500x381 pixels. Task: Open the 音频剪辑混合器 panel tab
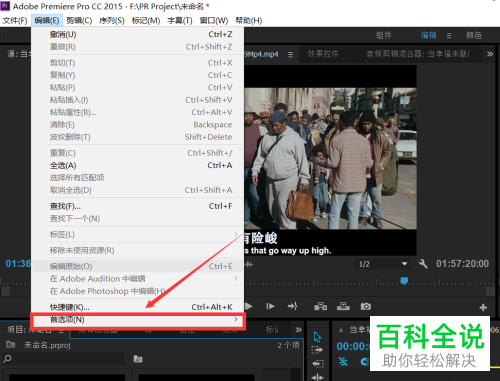coord(418,54)
